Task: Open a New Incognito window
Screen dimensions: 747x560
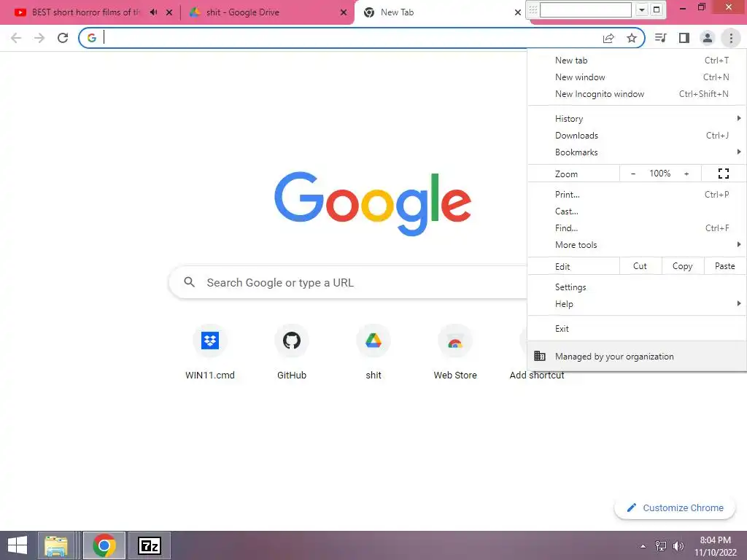Action: click(x=637, y=94)
